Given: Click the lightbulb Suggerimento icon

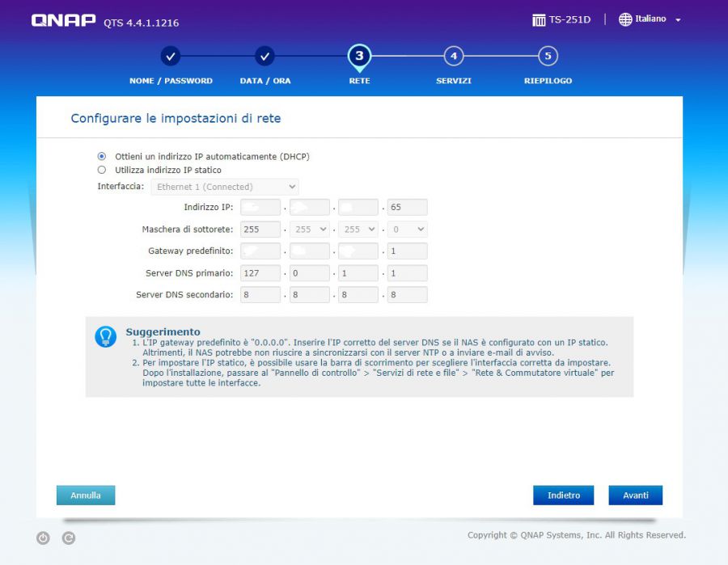Looking at the screenshot, I should pos(106,337).
